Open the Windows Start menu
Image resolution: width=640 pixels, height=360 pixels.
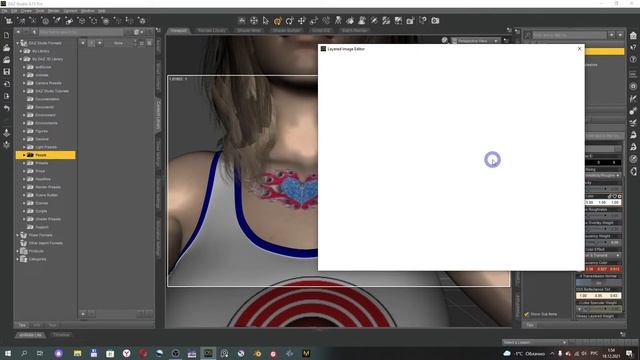click(8, 353)
